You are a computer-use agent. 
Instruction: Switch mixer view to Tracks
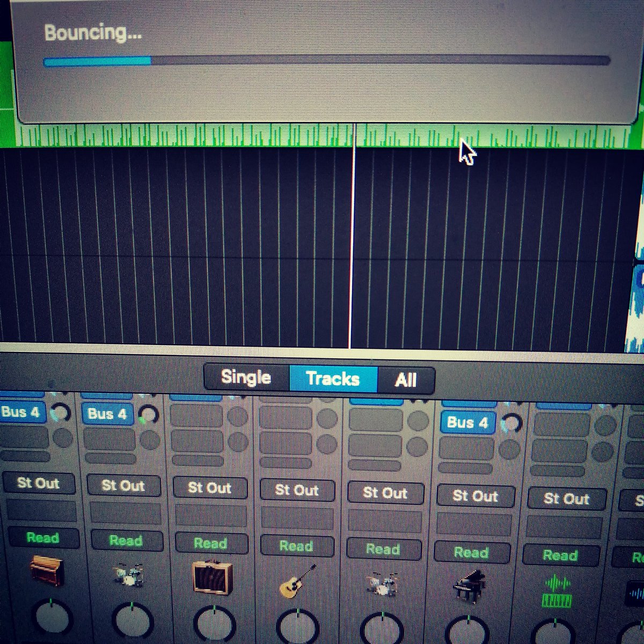coord(333,379)
